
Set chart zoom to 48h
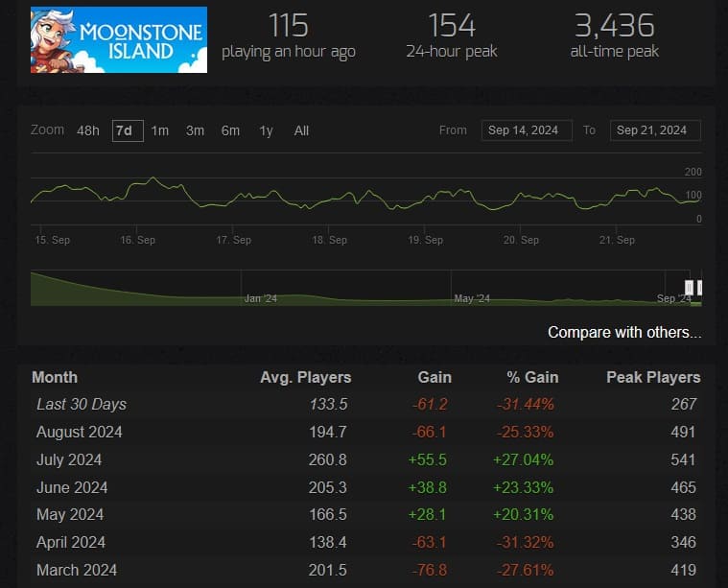click(88, 130)
